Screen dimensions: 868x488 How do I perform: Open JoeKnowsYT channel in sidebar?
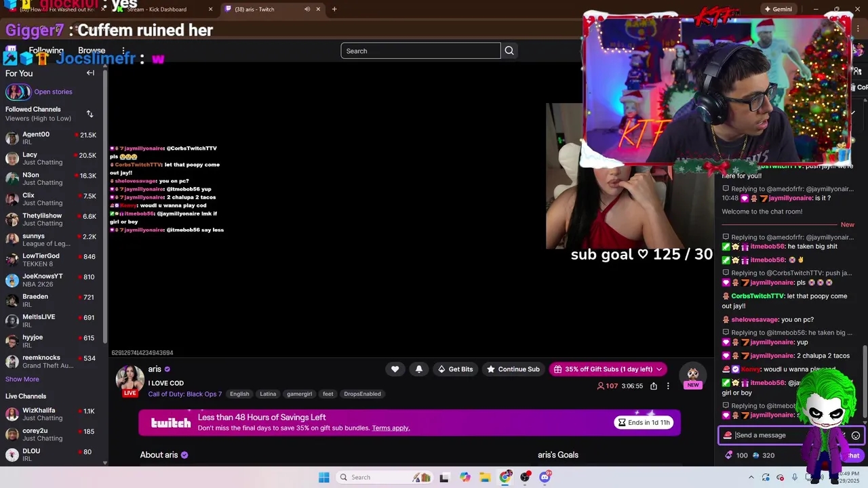click(52, 281)
